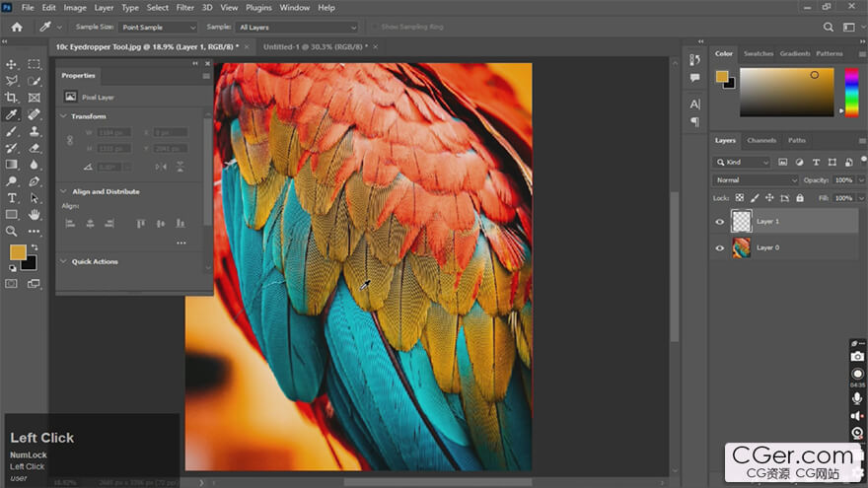Open the Filter menu
Image resolution: width=868 pixels, height=488 pixels.
pos(184,7)
